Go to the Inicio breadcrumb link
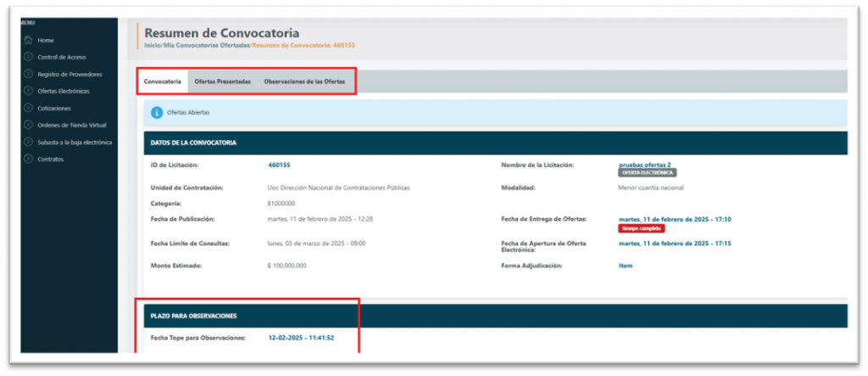The height and width of the screenshot is (376, 868). pyautogui.click(x=153, y=45)
